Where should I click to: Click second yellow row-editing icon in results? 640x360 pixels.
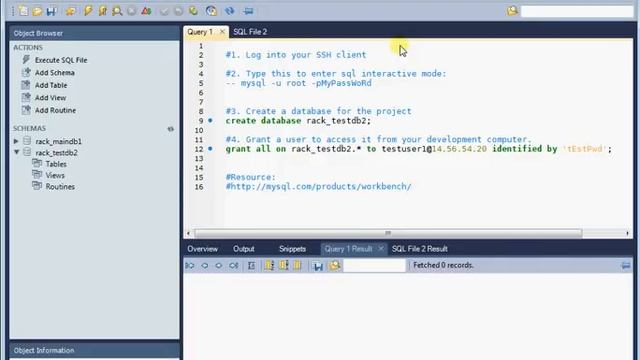tap(284, 265)
